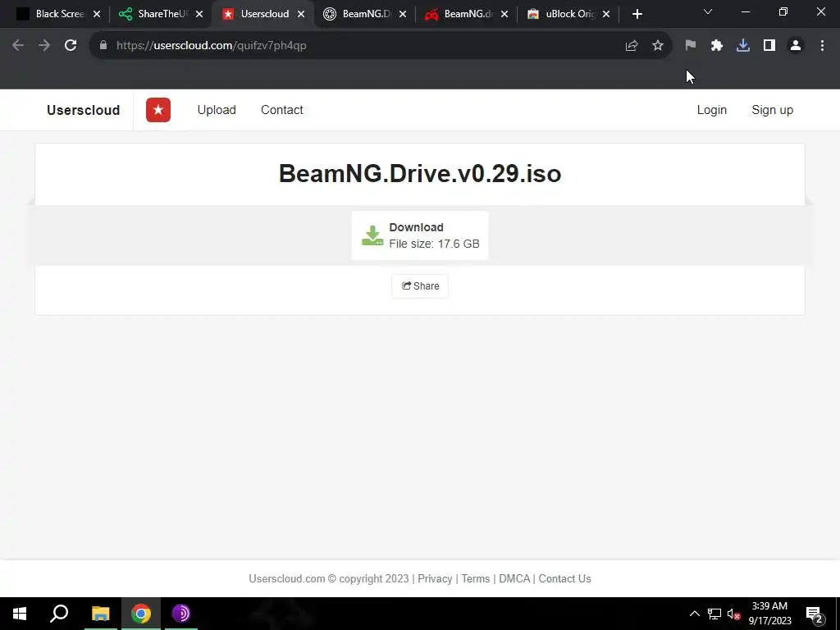840x630 pixels.
Task: Open Tor Browser from the taskbar
Action: click(181, 614)
